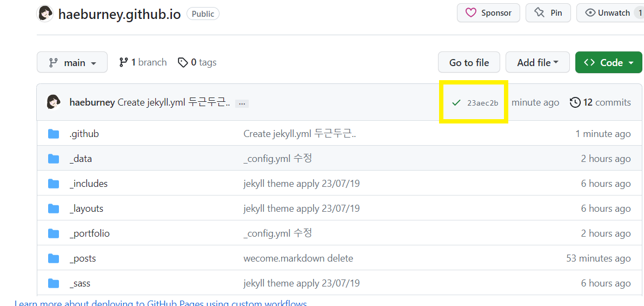Expand commit description with ellipsis button
644x306 pixels.
click(242, 103)
